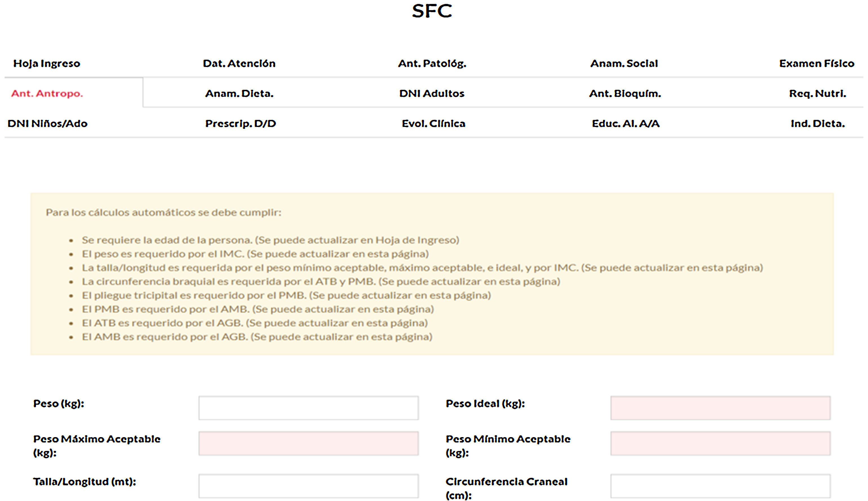Open the DNI Adultos tab

coord(432,94)
